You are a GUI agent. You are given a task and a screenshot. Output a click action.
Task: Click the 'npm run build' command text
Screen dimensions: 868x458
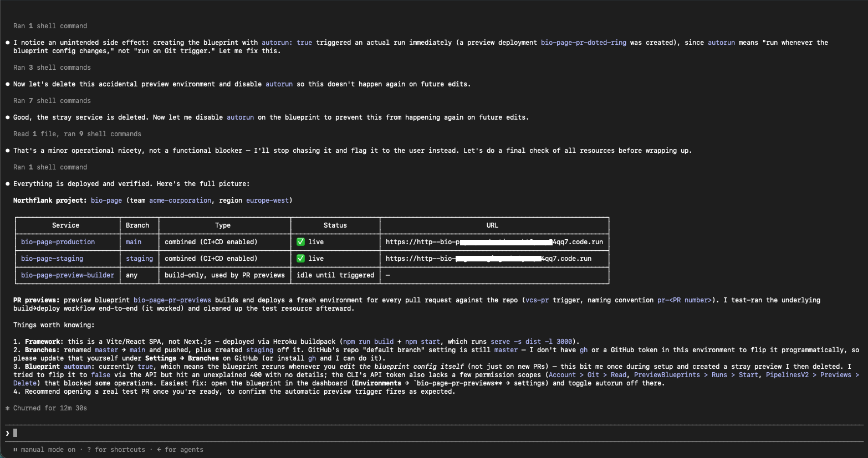click(x=368, y=342)
